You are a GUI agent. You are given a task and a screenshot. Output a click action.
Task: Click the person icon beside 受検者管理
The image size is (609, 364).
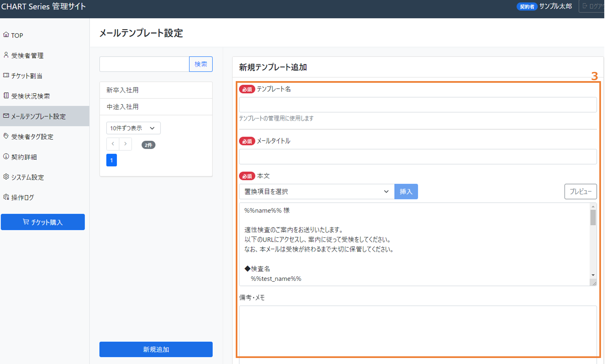point(6,55)
